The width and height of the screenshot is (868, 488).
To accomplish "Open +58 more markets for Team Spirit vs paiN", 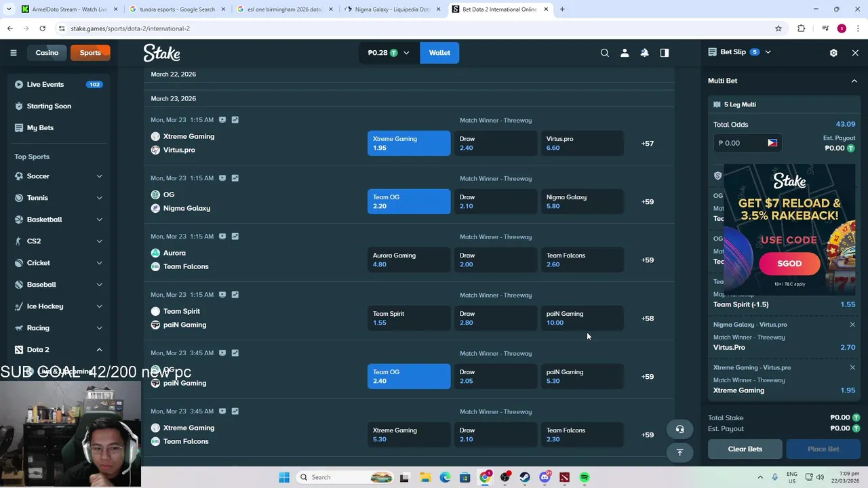I will [x=648, y=318].
